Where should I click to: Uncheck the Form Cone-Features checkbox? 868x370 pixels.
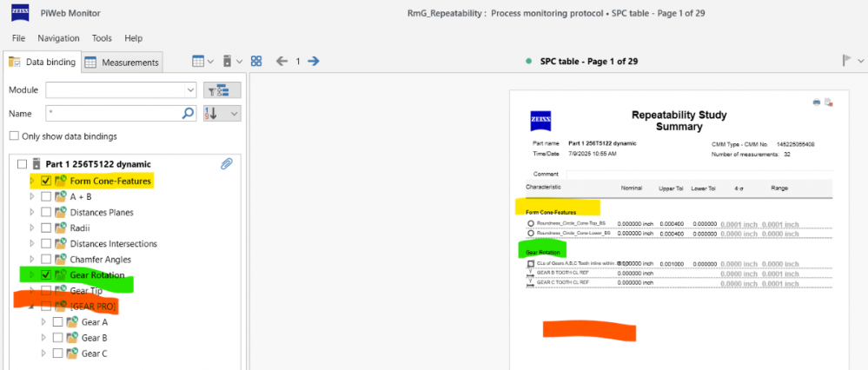pos(47,181)
